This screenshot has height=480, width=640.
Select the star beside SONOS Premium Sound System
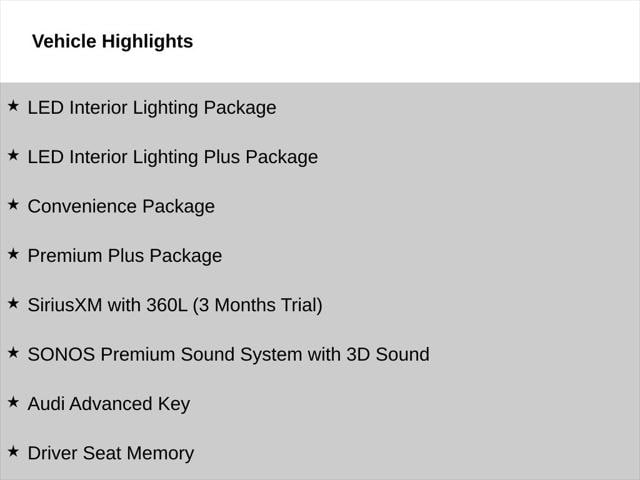[x=13, y=352]
